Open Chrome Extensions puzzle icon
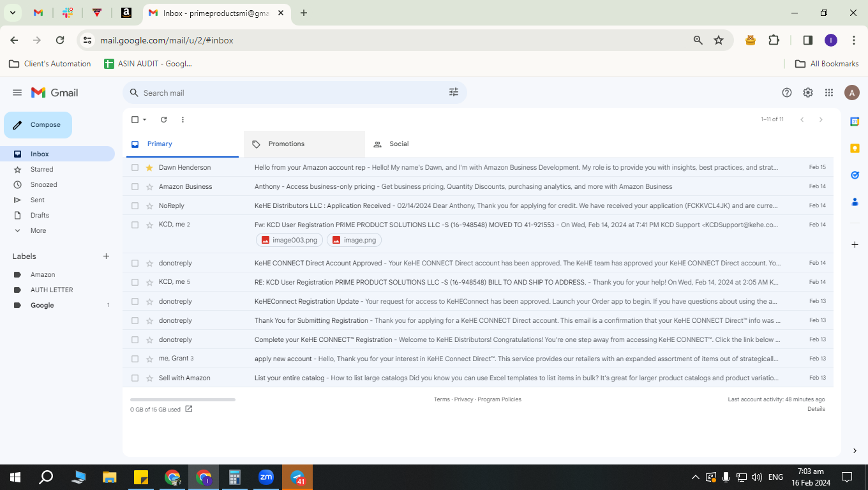The width and height of the screenshot is (868, 490). click(774, 40)
